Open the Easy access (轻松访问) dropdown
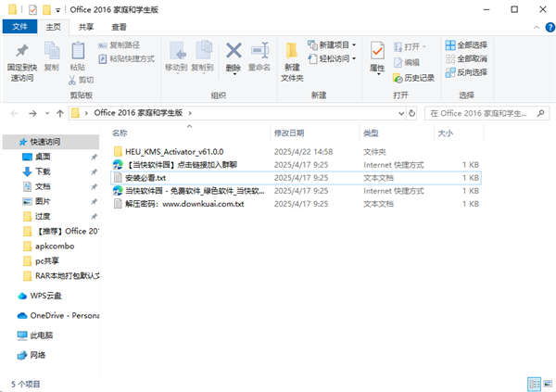The image size is (556, 392). click(354, 58)
